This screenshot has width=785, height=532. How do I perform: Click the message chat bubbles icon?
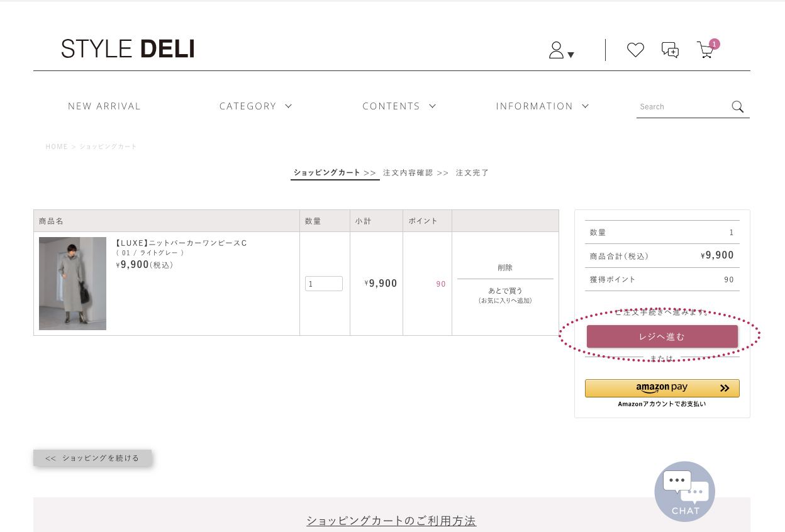click(670, 50)
